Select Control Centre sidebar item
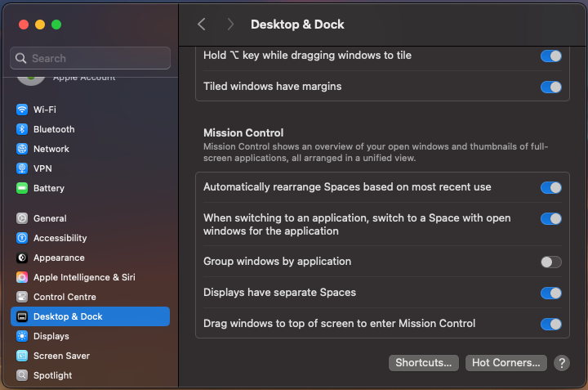 (x=65, y=297)
